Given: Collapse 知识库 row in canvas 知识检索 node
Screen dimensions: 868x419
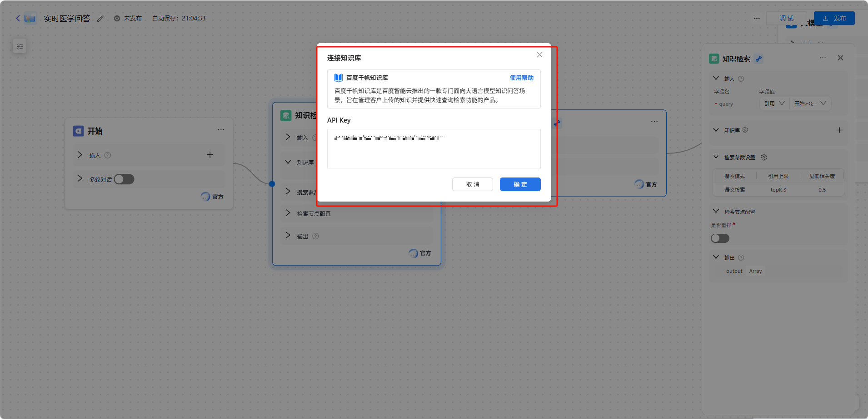Looking at the screenshot, I should tap(288, 162).
